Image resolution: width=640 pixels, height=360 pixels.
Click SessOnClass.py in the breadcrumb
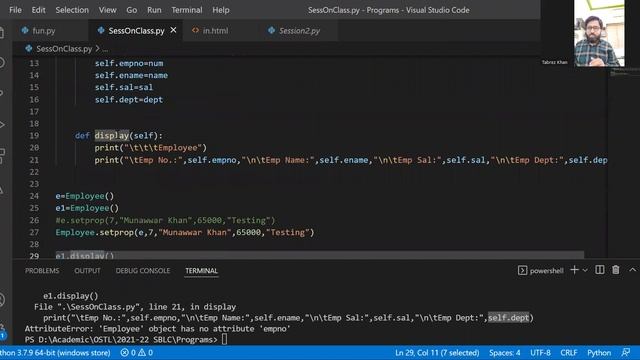[x=64, y=49]
